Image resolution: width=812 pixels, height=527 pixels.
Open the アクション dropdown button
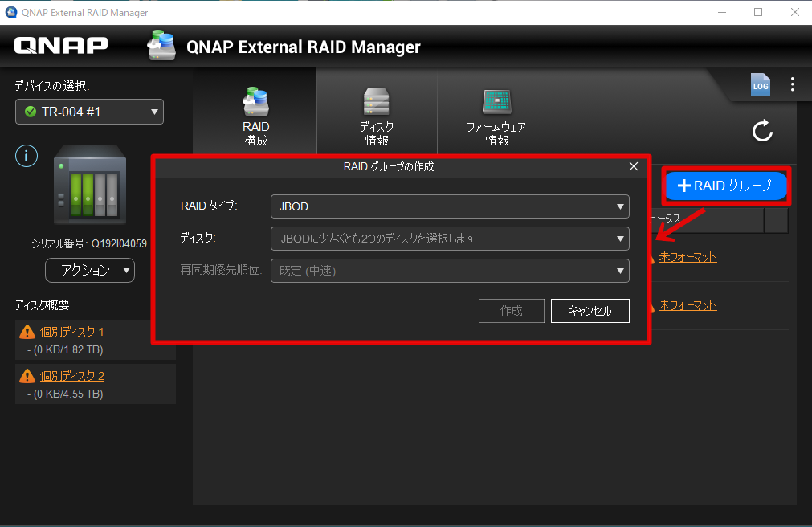tap(90, 270)
